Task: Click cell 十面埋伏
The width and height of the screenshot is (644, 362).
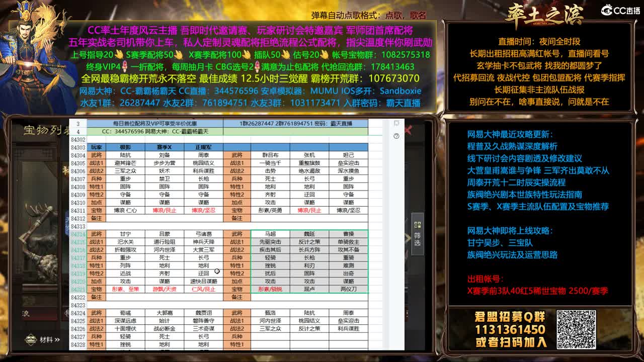Action: [x=125, y=329]
